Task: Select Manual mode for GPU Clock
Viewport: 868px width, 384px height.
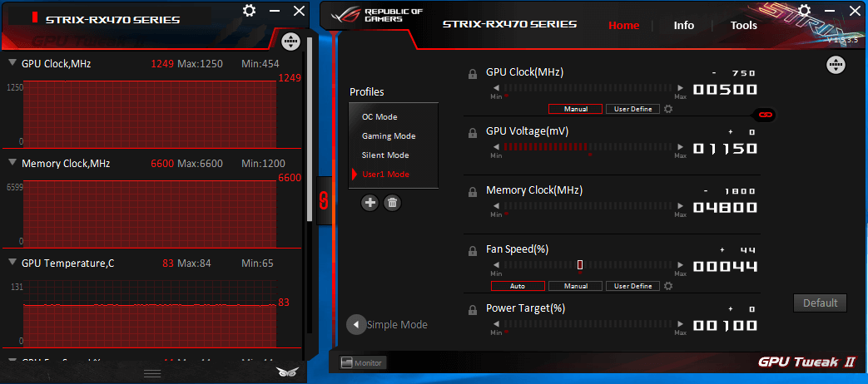Action: pos(575,109)
